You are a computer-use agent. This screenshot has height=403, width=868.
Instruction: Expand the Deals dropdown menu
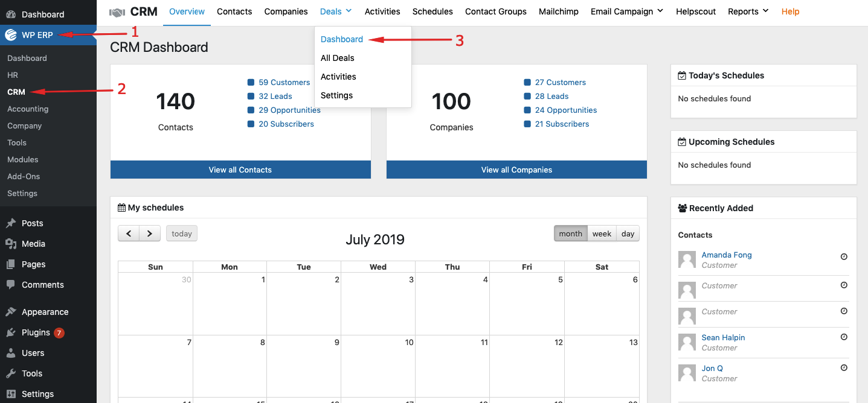336,11
